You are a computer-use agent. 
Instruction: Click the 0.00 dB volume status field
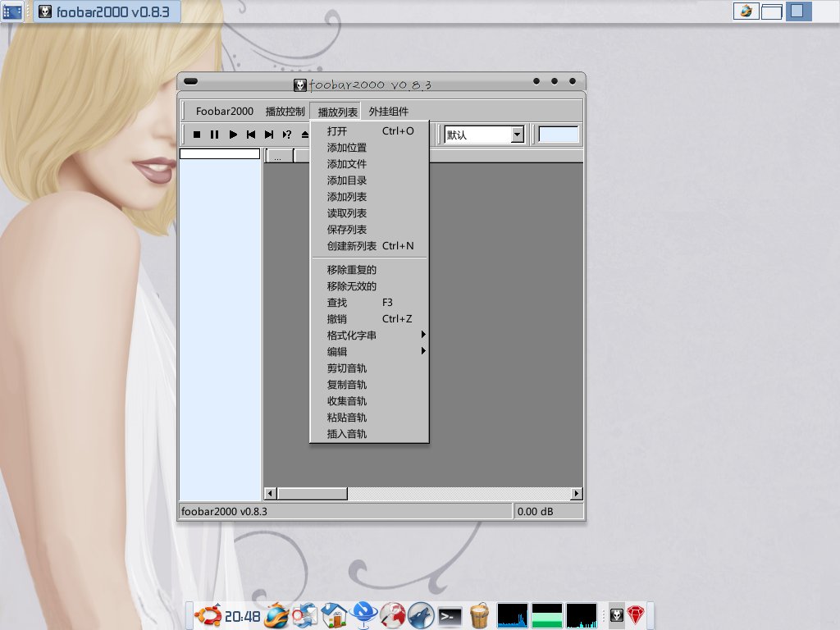click(549, 512)
